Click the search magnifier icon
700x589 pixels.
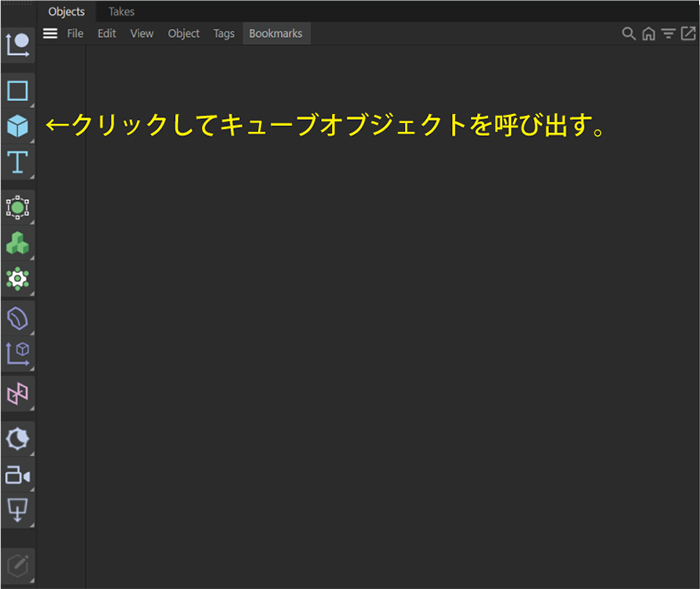coord(629,33)
